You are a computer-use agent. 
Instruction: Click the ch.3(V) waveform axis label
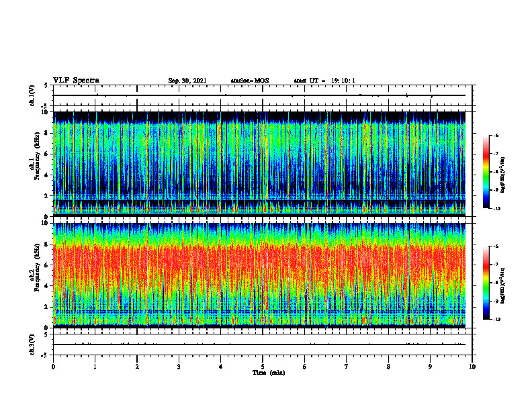[32, 345]
